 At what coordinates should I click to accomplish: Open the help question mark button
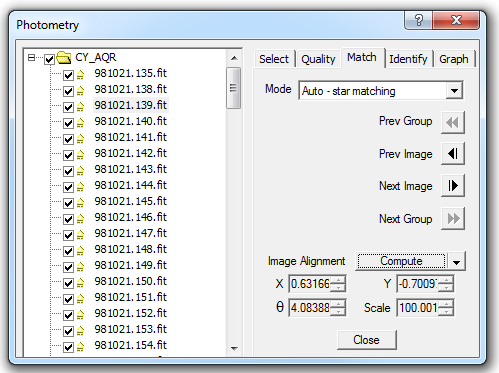418,20
